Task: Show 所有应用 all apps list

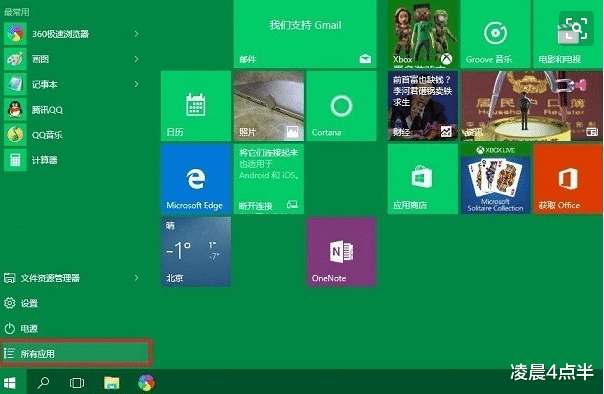Action: 76,353
